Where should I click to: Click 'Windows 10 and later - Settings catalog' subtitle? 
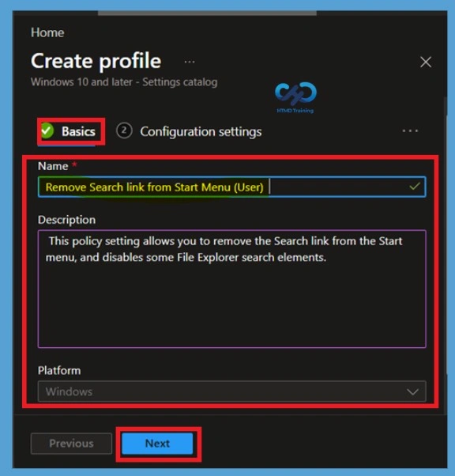124,82
